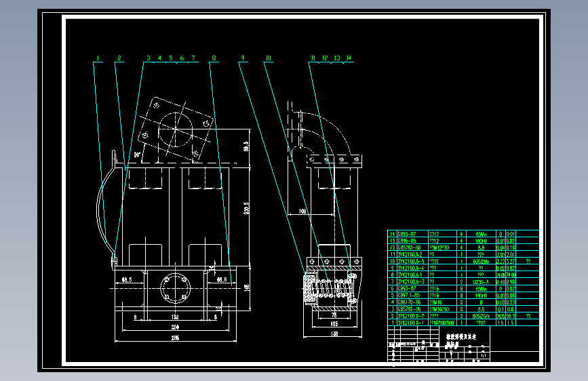
Task: Click balloon callout number 3 above the drawing
Action: 149,58
